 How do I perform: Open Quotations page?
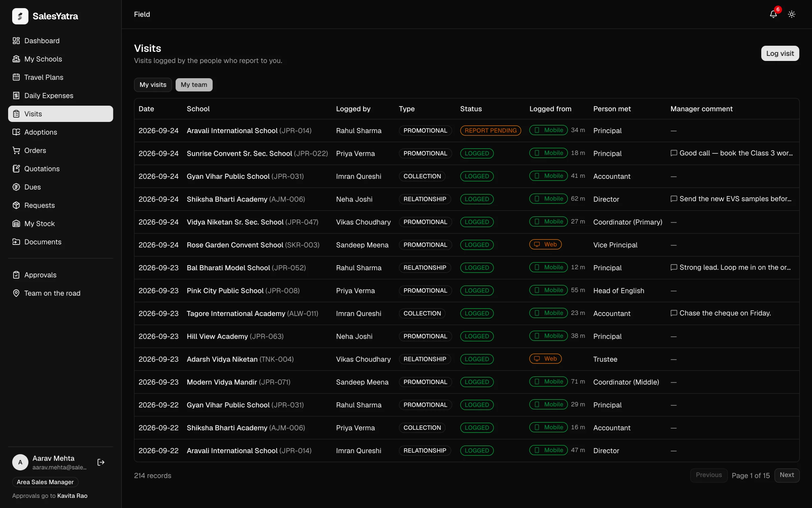tap(61, 169)
